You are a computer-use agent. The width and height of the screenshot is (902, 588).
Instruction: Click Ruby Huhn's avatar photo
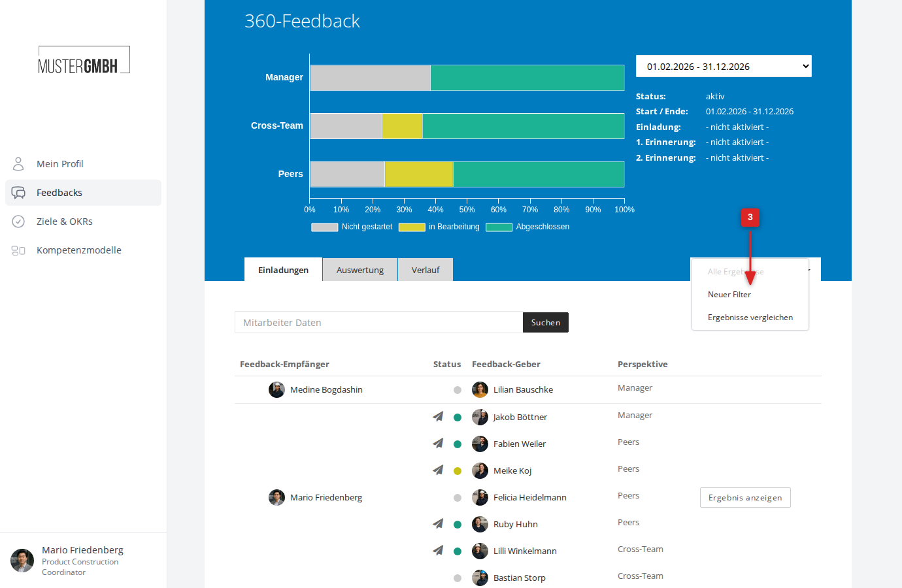click(480, 524)
